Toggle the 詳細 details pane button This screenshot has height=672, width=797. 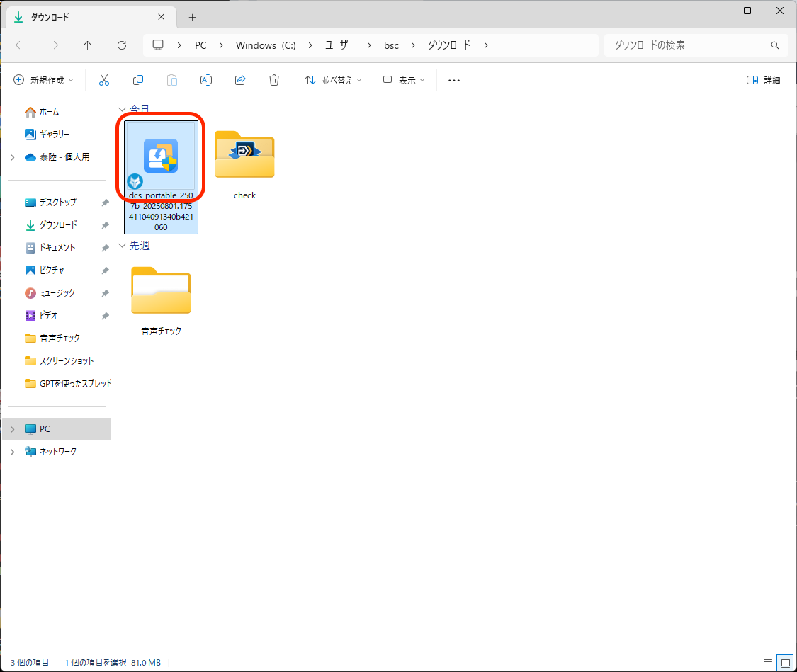(764, 80)
